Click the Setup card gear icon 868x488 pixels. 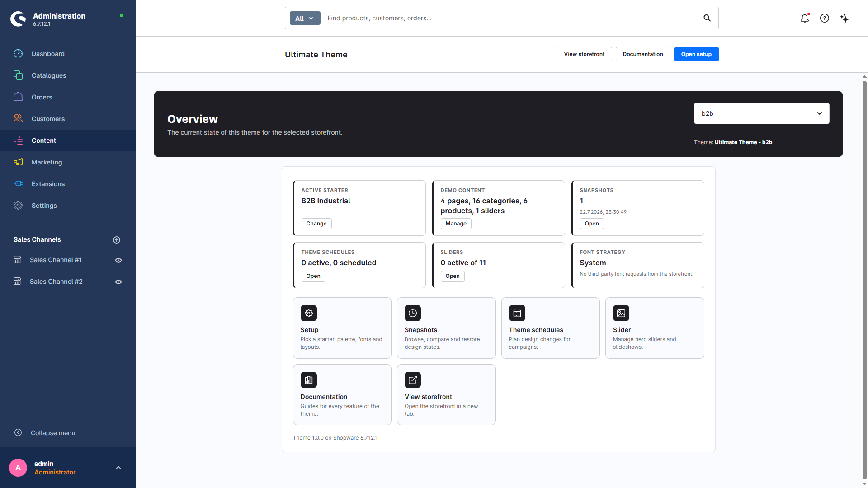pyautogui.click(x=309, y=313)
